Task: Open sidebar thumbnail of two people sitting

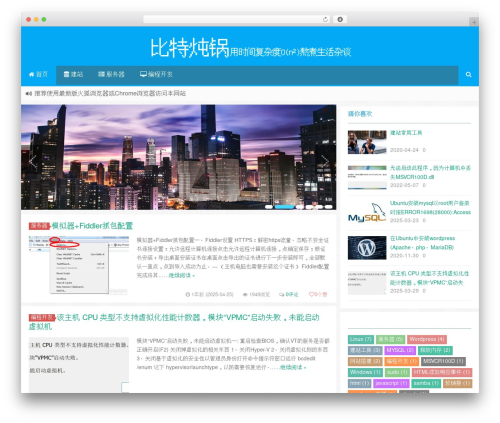Action: pos(367,142)
